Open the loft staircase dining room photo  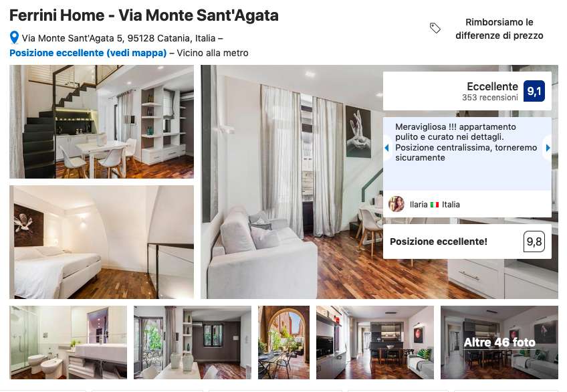pos(102,122)
